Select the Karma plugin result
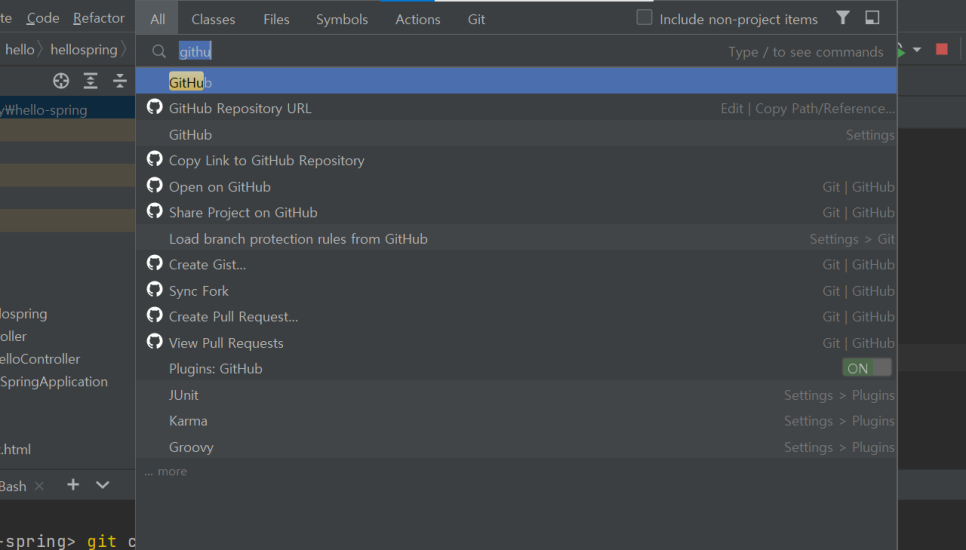This screenshot has height=550, width=966. pyautogui.click(x=516, y=421)
